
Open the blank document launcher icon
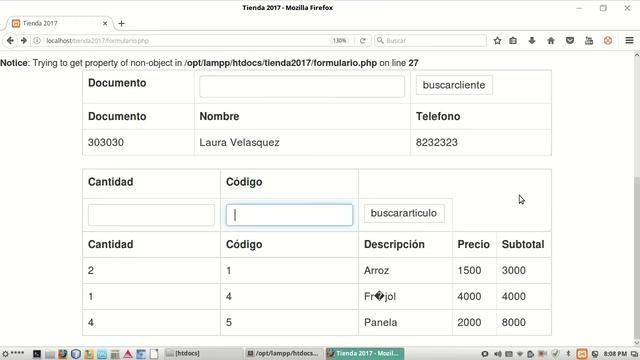[154, 353]
